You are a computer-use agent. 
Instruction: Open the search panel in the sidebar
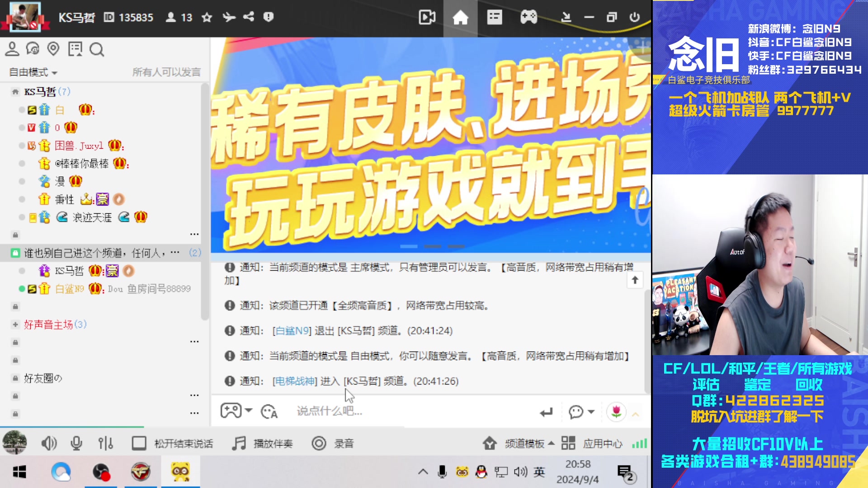(x=97, y=50)
